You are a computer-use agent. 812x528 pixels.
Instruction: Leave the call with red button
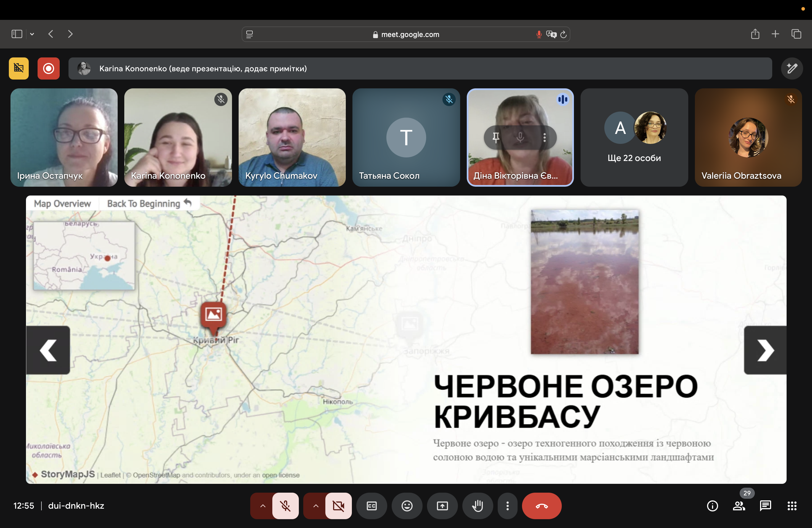pos(541,506)
